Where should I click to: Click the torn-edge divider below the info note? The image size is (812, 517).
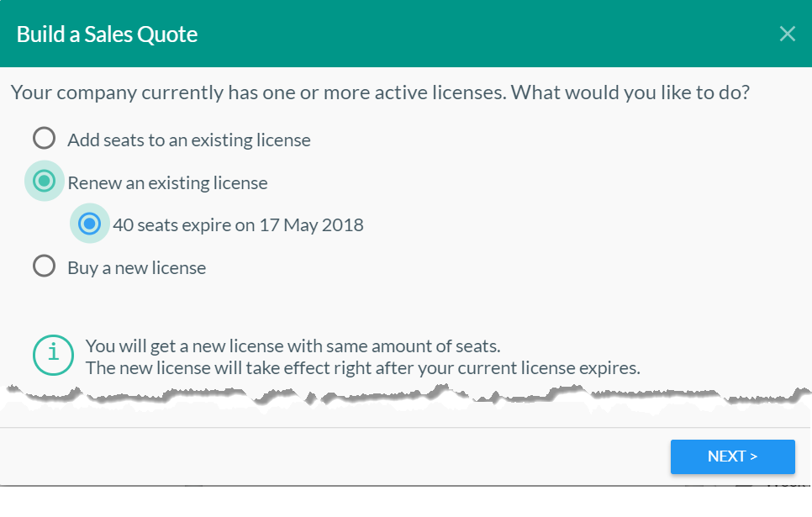403,397
